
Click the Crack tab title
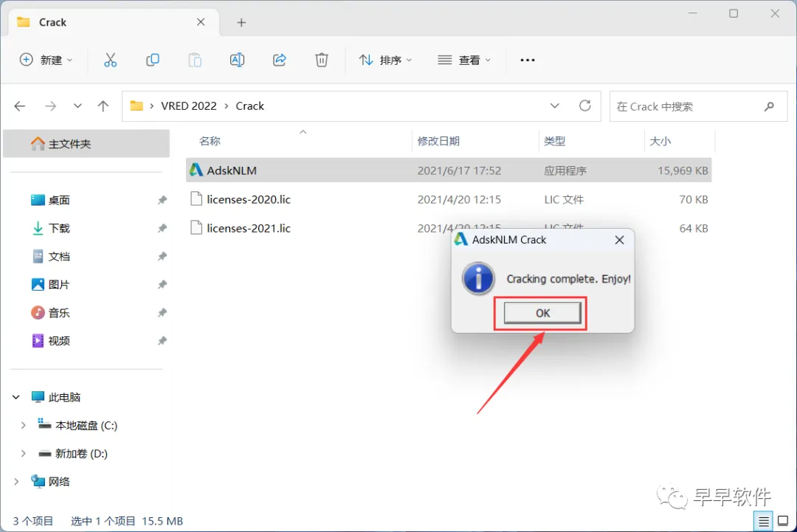[x=53, y=22]
